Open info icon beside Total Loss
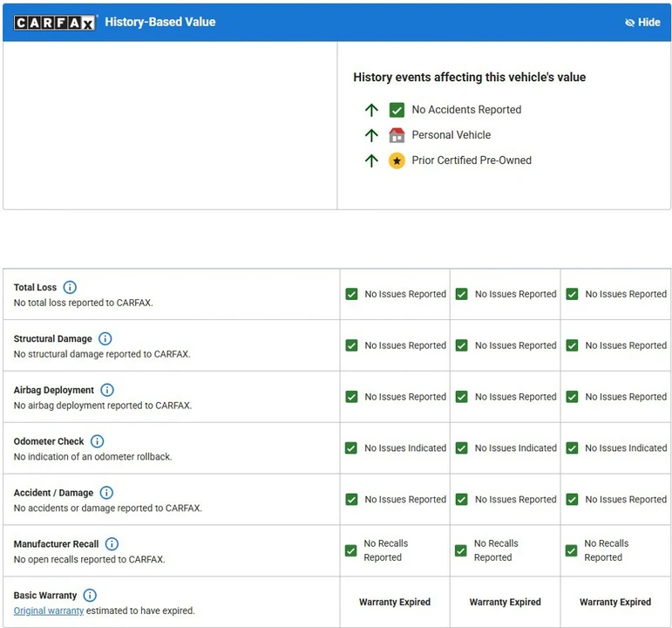The image size is (672, 628). coord(70,287)
